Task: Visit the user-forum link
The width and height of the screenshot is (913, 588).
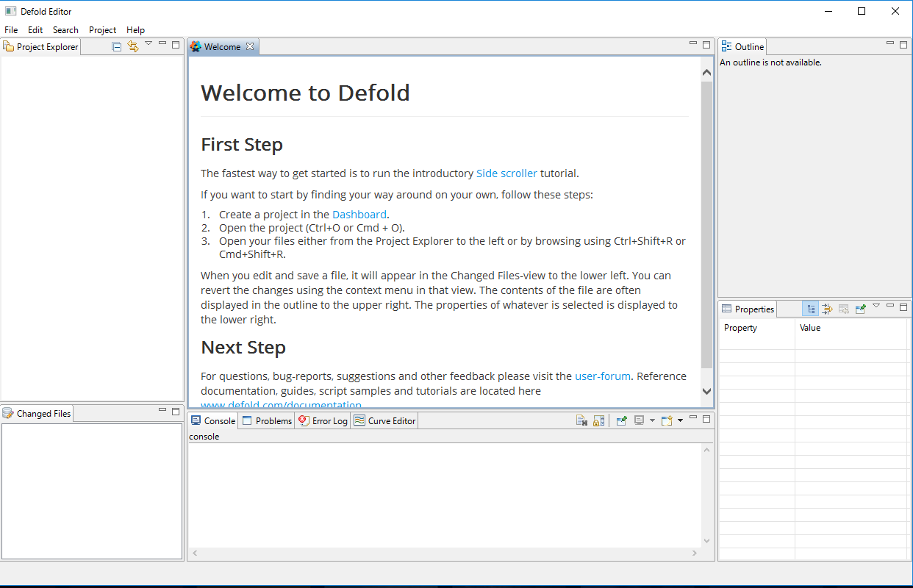Action: [x=603, y=376]
